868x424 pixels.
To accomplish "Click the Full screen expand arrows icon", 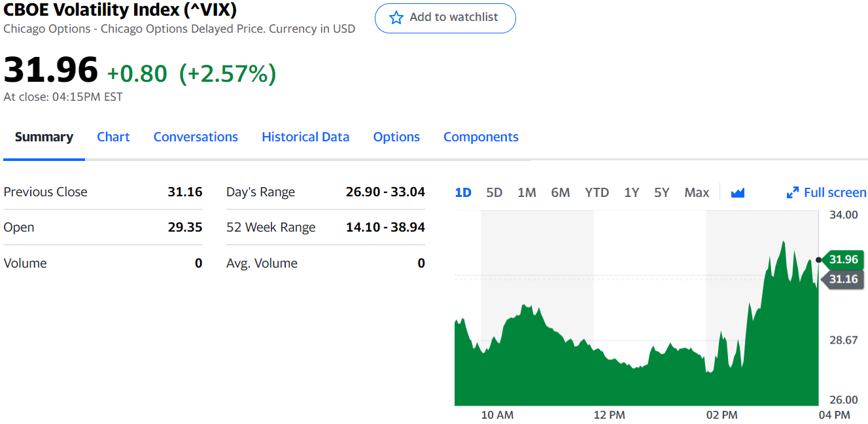I will point(792,192).
